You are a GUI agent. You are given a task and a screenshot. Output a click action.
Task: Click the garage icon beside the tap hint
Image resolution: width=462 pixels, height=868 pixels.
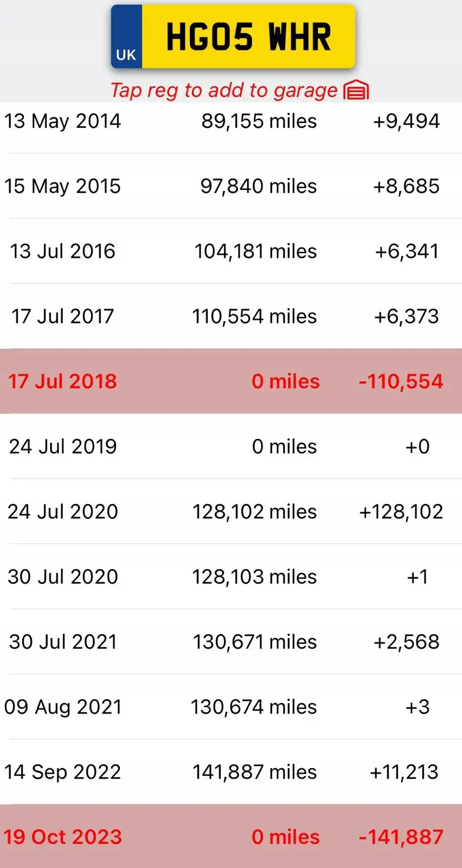point(356,91)
